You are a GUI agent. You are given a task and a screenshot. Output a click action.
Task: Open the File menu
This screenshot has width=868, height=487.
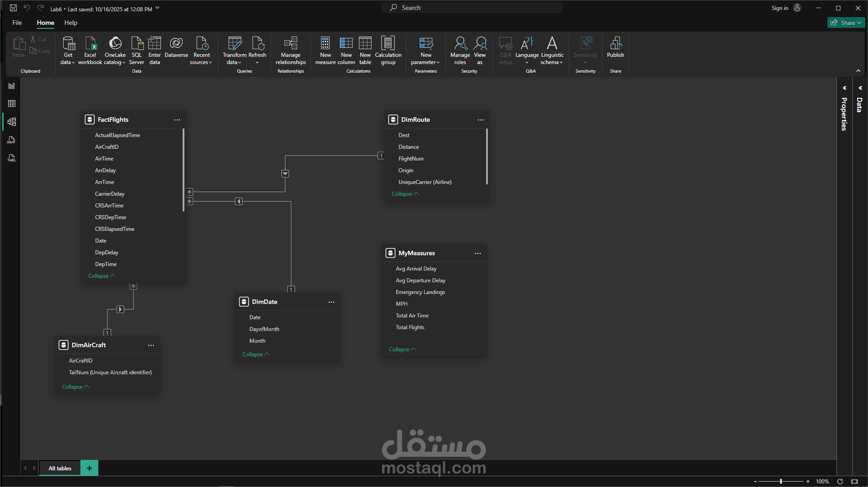[x=17, y=23]
